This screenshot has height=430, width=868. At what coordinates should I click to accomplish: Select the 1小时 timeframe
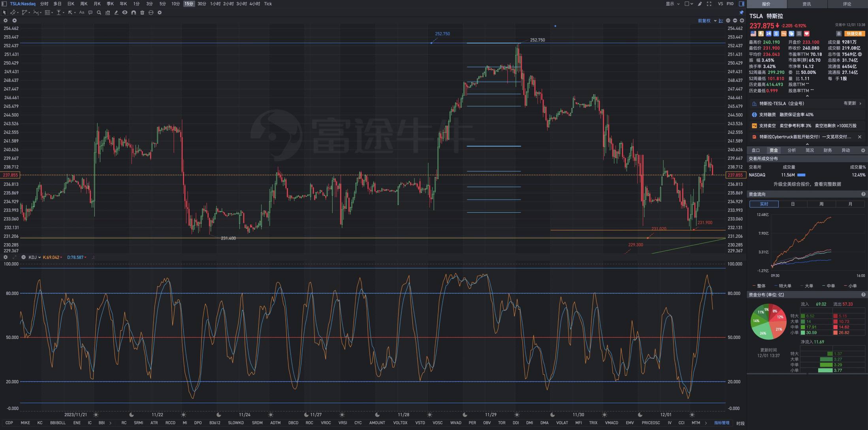pyautogui.click(x=215, y=4)
